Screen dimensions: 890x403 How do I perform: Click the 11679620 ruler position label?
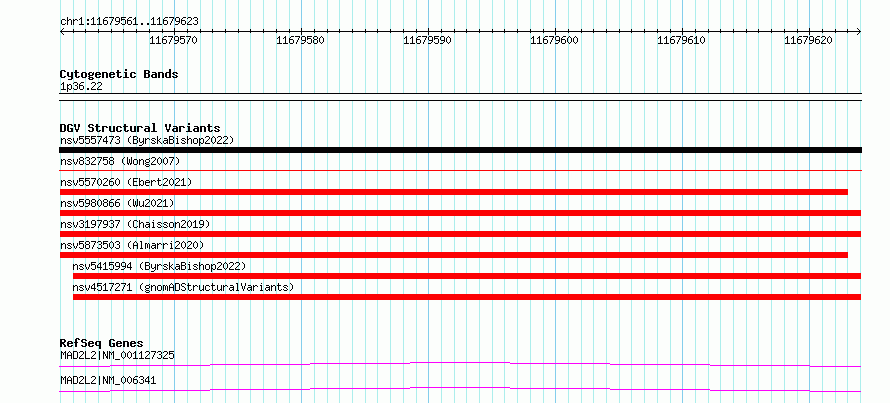coord(808,41)
